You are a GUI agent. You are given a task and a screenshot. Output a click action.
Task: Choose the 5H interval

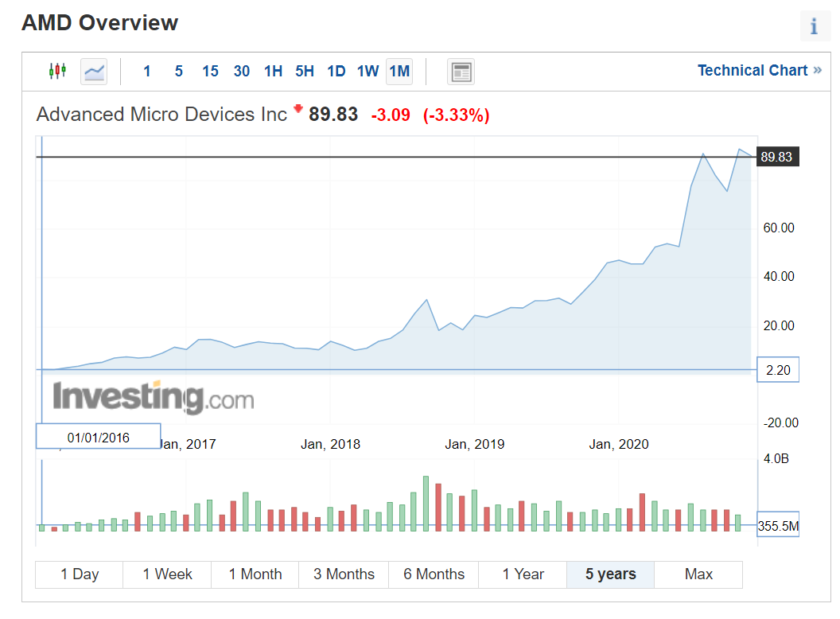(x=305, y=72)
